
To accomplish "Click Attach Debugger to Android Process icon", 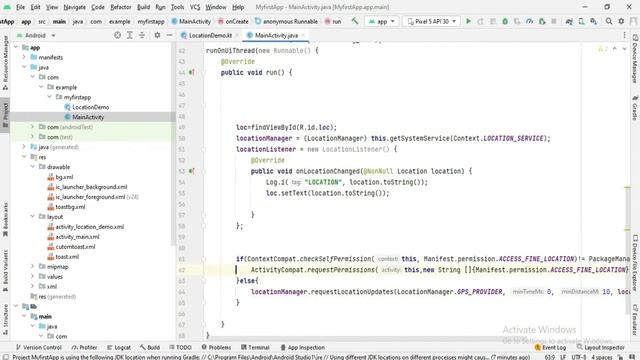I will (542, 21).
